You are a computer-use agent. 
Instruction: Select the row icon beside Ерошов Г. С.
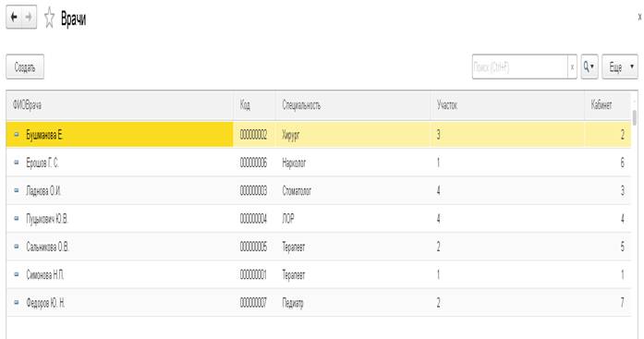[x=17, y=163]
